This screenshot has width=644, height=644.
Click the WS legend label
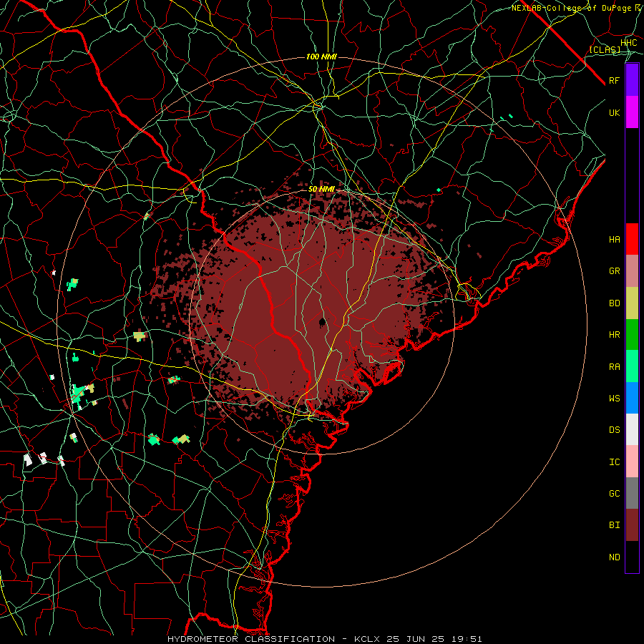pyautogui.click(x=615, y=398)
